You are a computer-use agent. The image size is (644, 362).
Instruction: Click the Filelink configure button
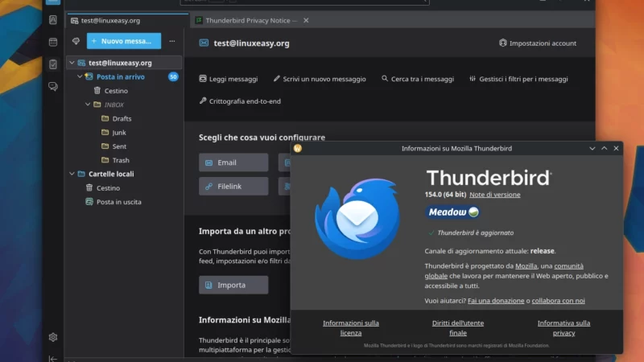coord(233,187)
